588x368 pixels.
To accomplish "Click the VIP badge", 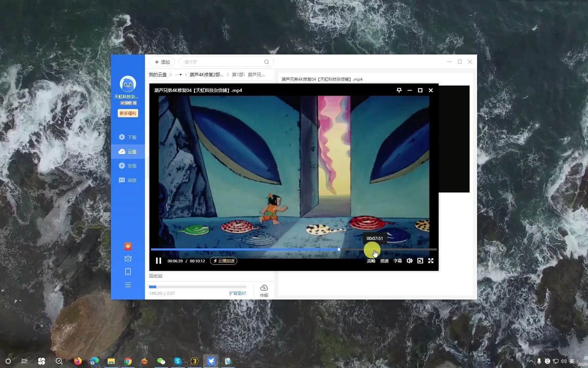I will 128,103.
